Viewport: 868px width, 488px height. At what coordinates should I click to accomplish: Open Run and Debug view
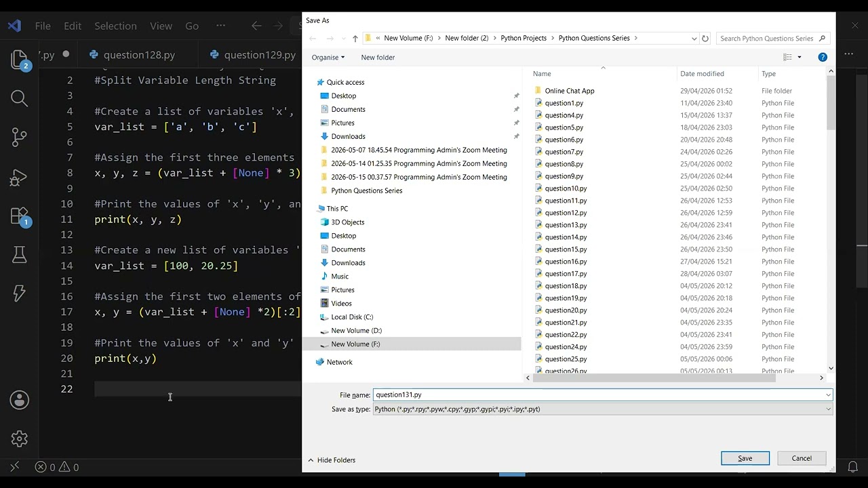click(x=20, y=177)
